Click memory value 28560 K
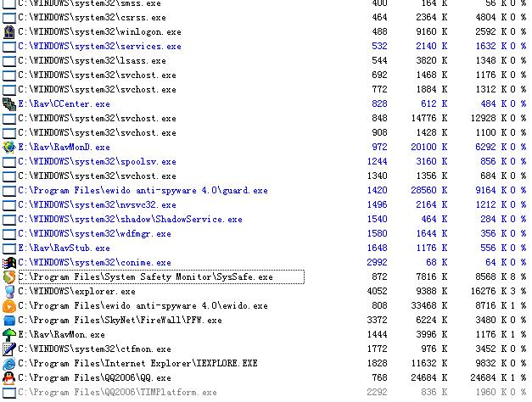The width and height of the screenshot is (532, 402). click(x=429, y=190)
